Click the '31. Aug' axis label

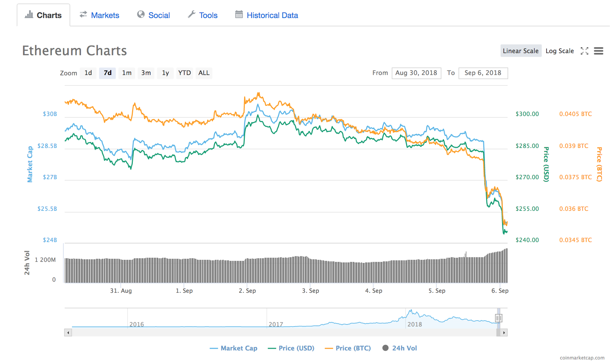coord(121,291)
